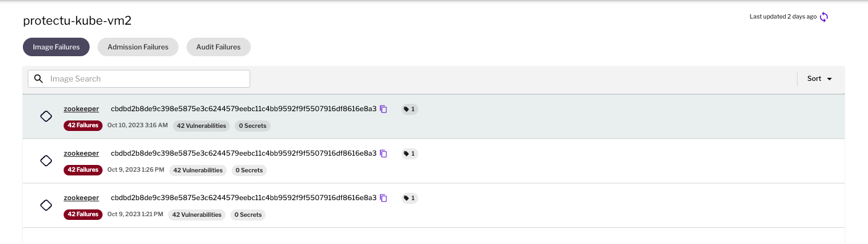Click the tag count badge in second row
868x244 pixels.
coord(409,154)
